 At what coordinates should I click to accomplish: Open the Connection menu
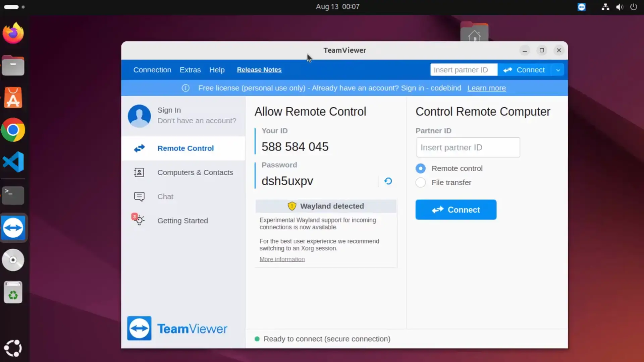click(152, 70)
